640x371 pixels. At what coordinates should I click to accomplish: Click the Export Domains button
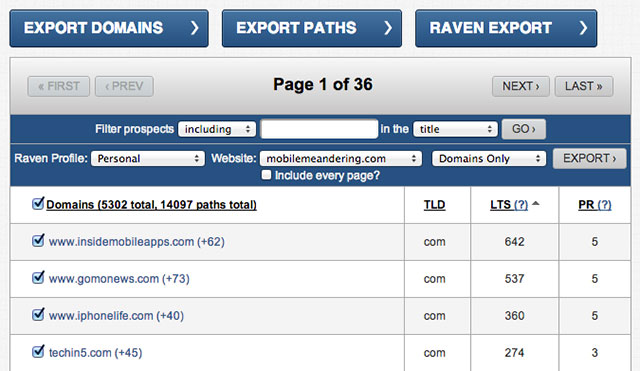[109, 28]
